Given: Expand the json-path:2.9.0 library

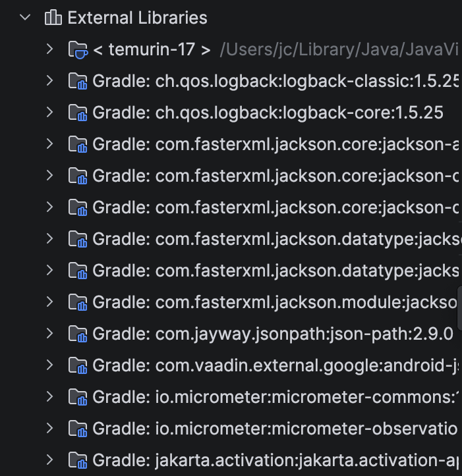Looking at the screenshot, I should 50,333.
